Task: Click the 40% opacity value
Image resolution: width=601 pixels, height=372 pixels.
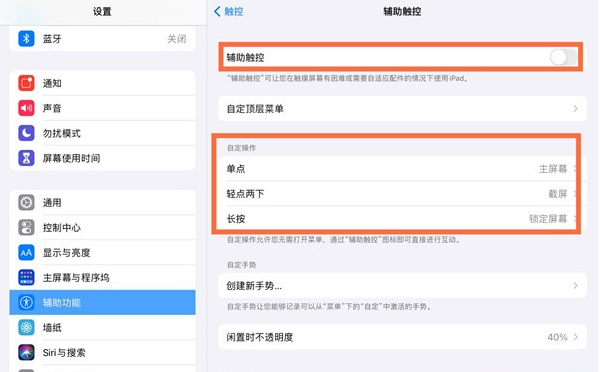Action: click(x=557, y=337)
